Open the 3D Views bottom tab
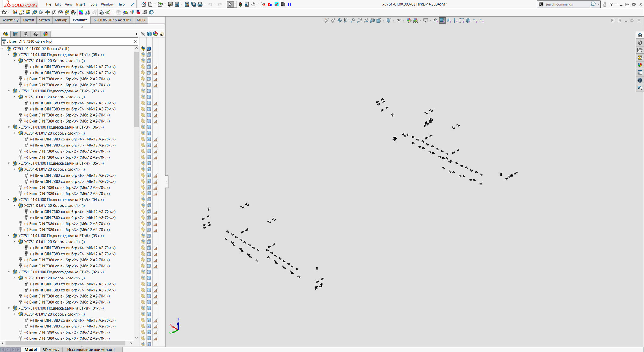The image size is (644, 352). (51, 349)
